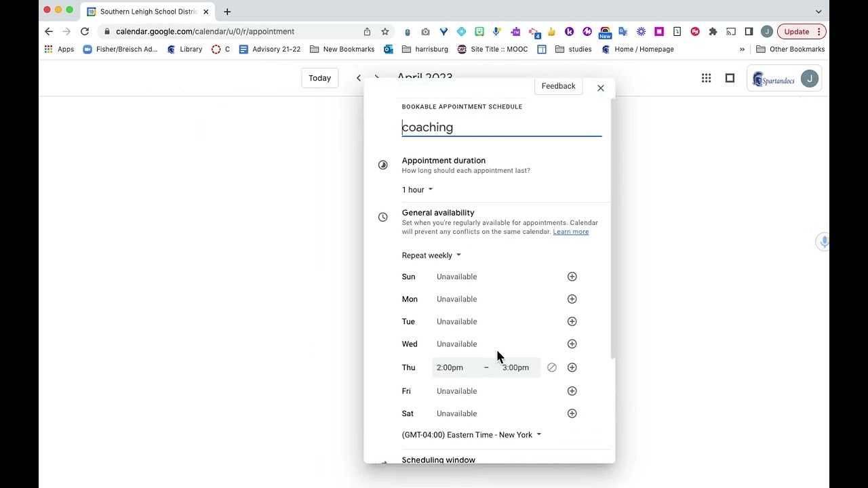Open the cast media icon
Image resolution: width=868 pixels, height=488 pixels.
(731, 32)
